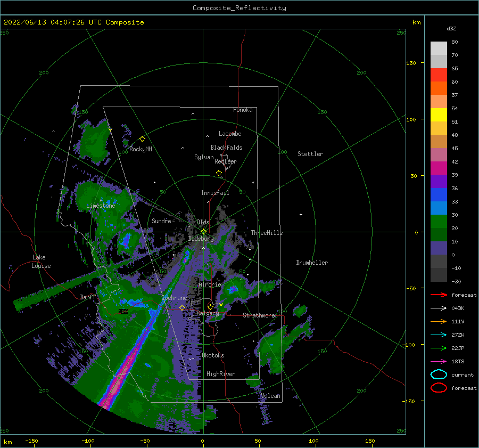Click the yellow radar-site diamond at Olds
Image resolution: width=479 pixels, height=448 pixels.
[x=203, y=232]
